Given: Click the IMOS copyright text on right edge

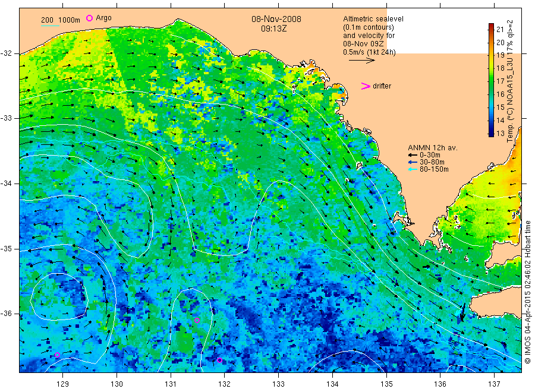Looking at the screenshot, I should [x=527, y=292].
